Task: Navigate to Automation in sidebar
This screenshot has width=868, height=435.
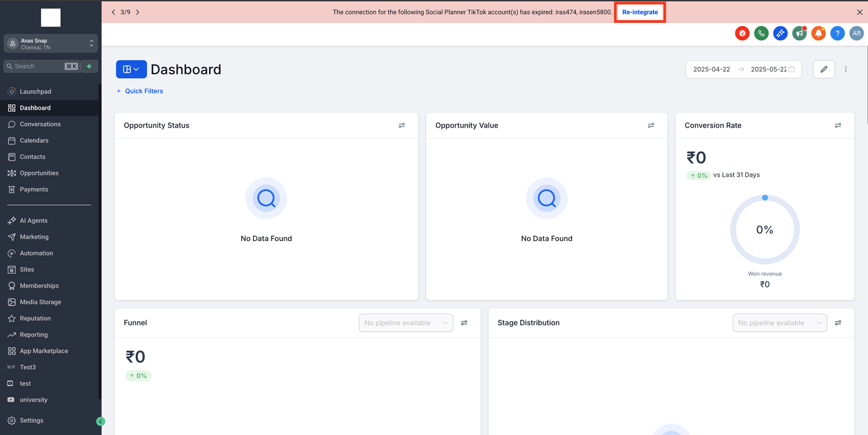Action: tap(37, 253)
